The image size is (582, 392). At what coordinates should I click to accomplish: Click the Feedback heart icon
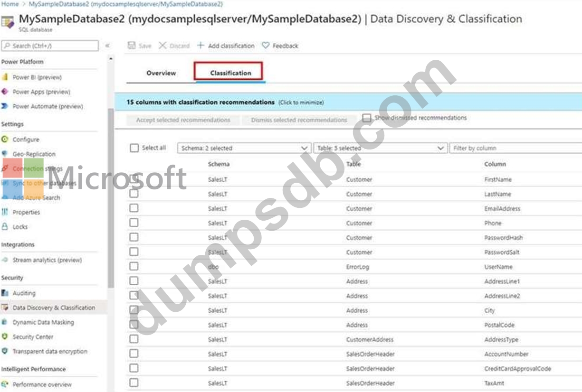pyautogui.click(x=266, y=46)
